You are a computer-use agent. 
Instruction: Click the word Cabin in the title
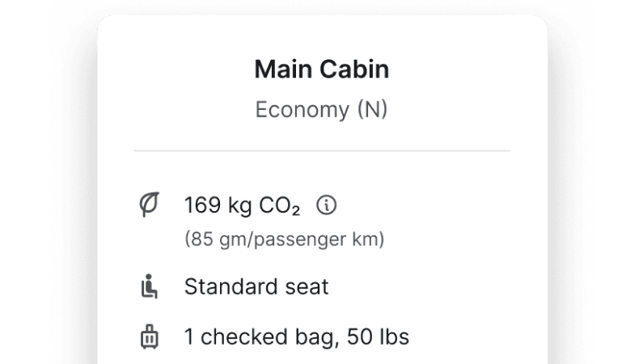coord(354,69)
